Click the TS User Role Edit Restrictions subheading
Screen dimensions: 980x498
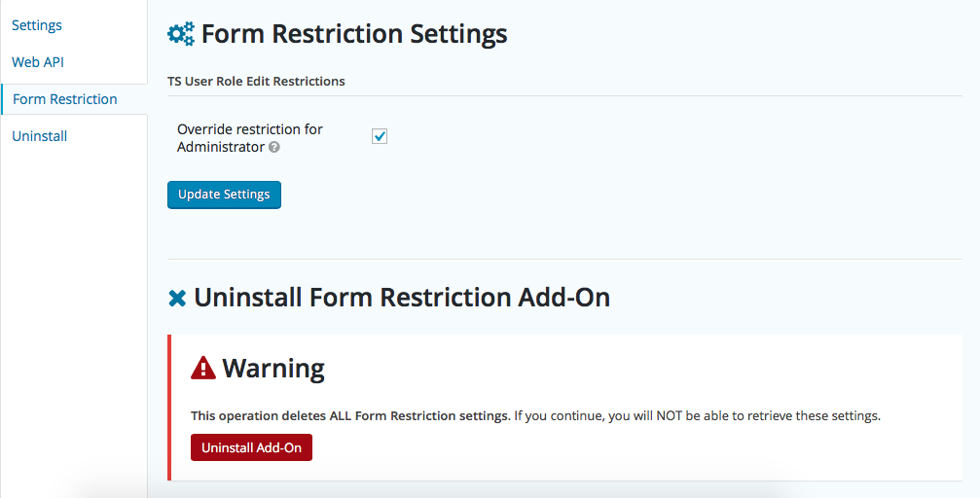pos(256,82)
